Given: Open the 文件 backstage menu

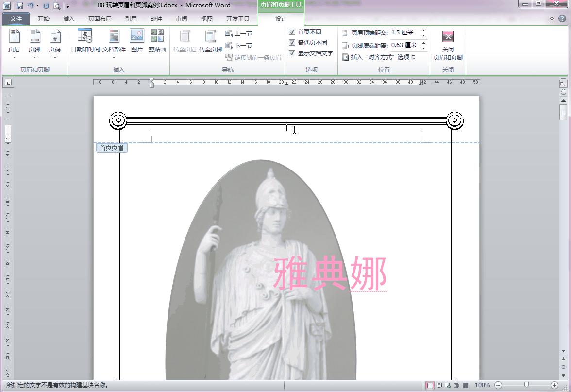Looking at the screenshot, I should (x=16, y=18).
